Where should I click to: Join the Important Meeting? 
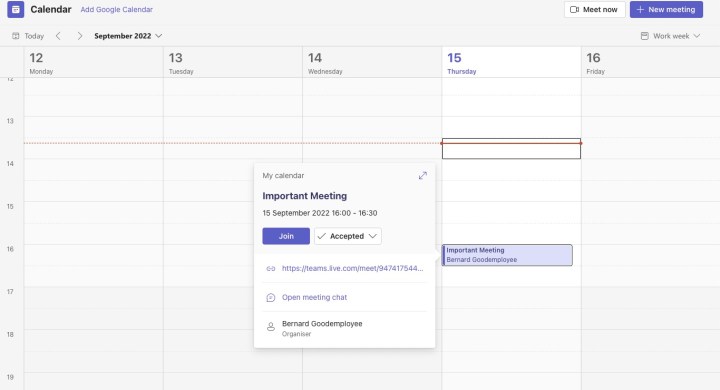pyautogui.click(x=286, y=236)
